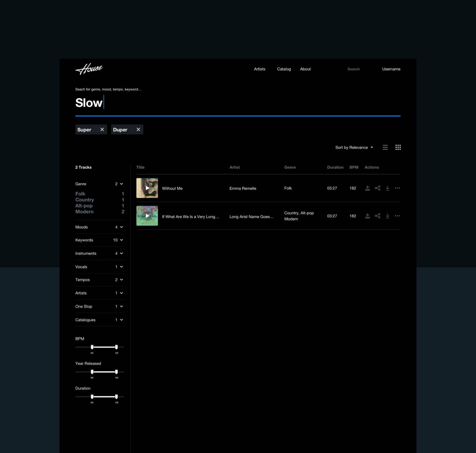The image size is (476, 453).
Task: Download the track Without Me
Action: click(x=387, y=188)
